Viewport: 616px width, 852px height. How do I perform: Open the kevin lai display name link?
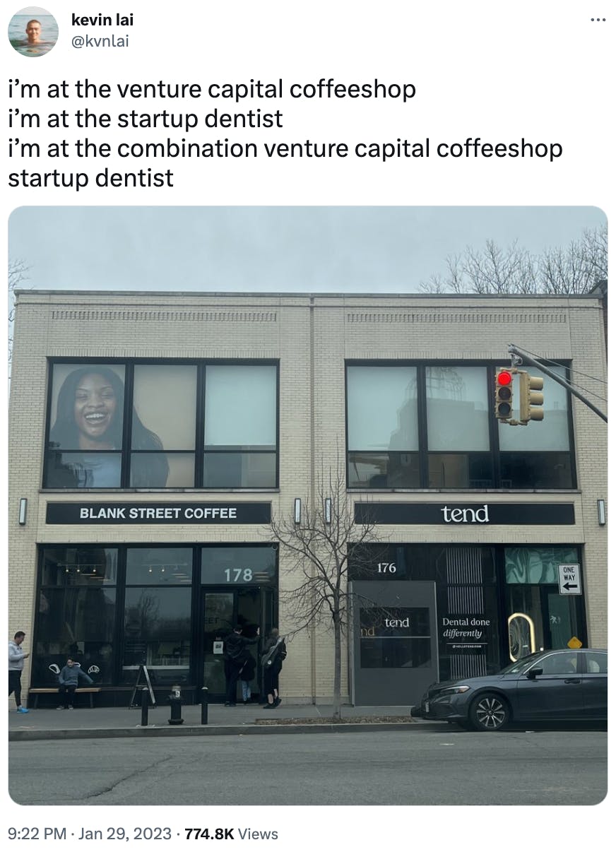102,20
